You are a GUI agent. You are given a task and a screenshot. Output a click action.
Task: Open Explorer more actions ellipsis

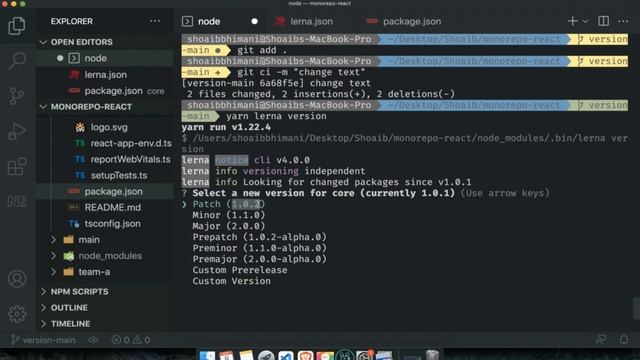155,21
